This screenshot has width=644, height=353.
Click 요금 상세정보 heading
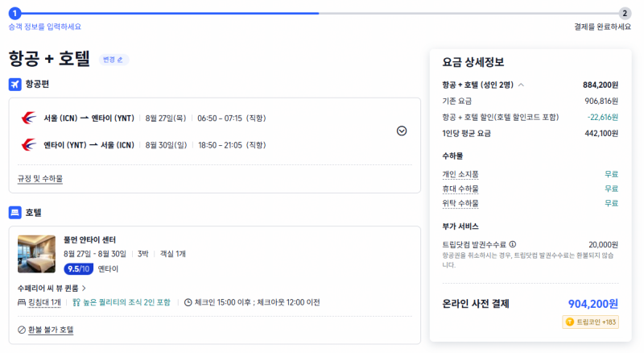pos(473,62)
